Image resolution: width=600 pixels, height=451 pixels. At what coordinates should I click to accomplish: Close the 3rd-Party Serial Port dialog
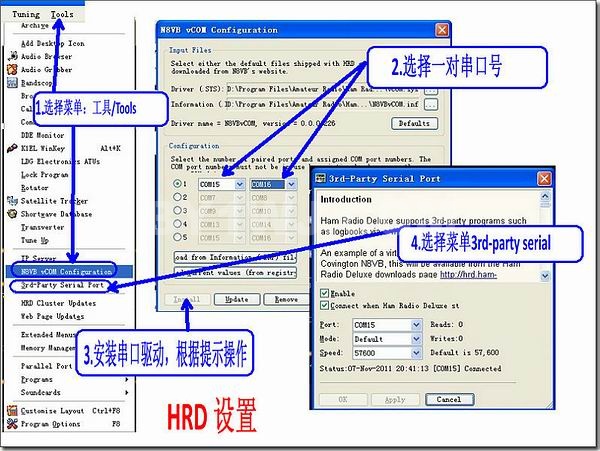pos(544,178)
